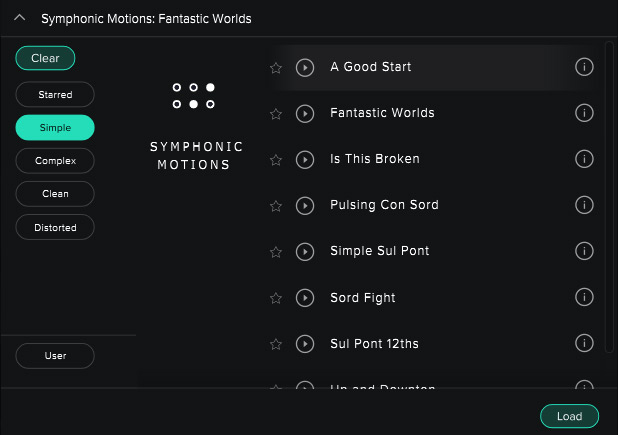This screenshot has width=618, height=435.
Task: Disable the Simple filter tag
Action: pyautogui.click(x=55, y=127)
